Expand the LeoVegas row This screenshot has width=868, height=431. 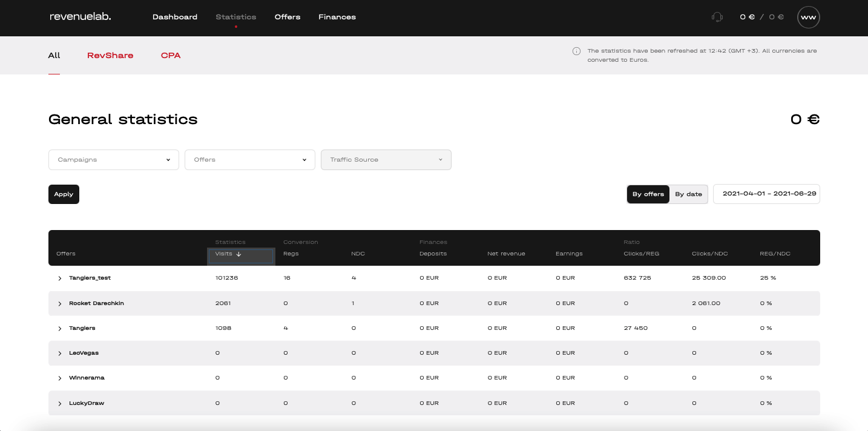pos(60,354)
